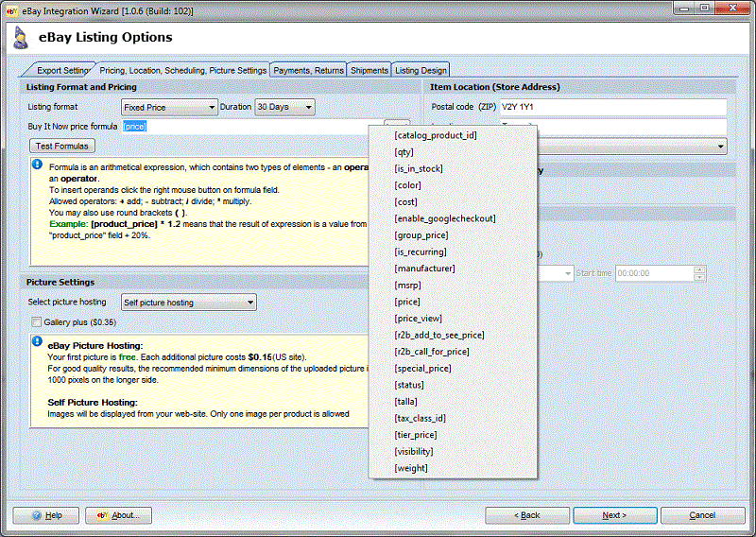Switch to the Listing Design tab

tap(421, 71)
